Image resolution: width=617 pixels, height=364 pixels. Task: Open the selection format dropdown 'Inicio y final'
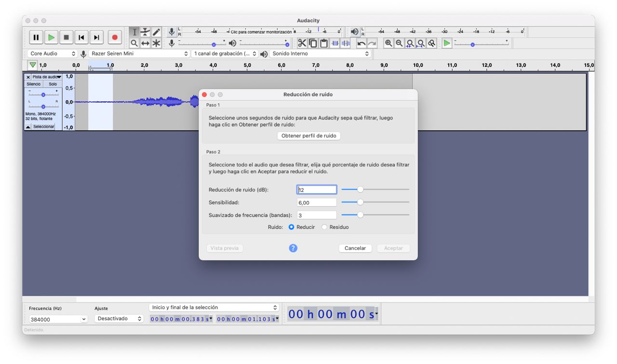214,308
